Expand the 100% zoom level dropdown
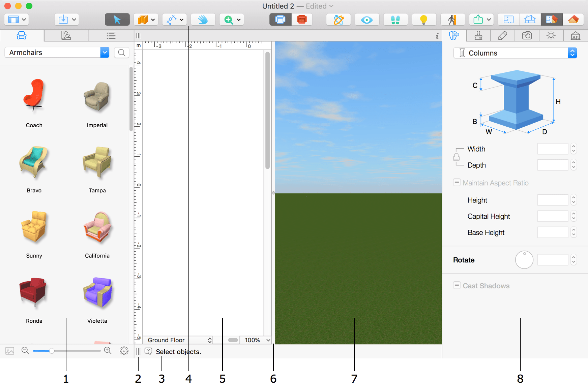The height and width of the screenshot is (383, 588). coord(256,340)
